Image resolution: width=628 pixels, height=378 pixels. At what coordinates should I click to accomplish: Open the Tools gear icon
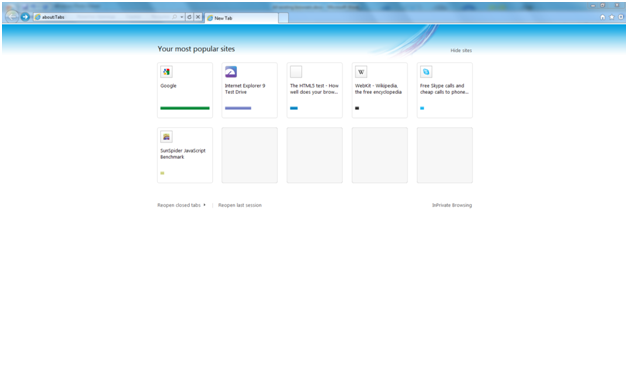[x=621, y=17]
